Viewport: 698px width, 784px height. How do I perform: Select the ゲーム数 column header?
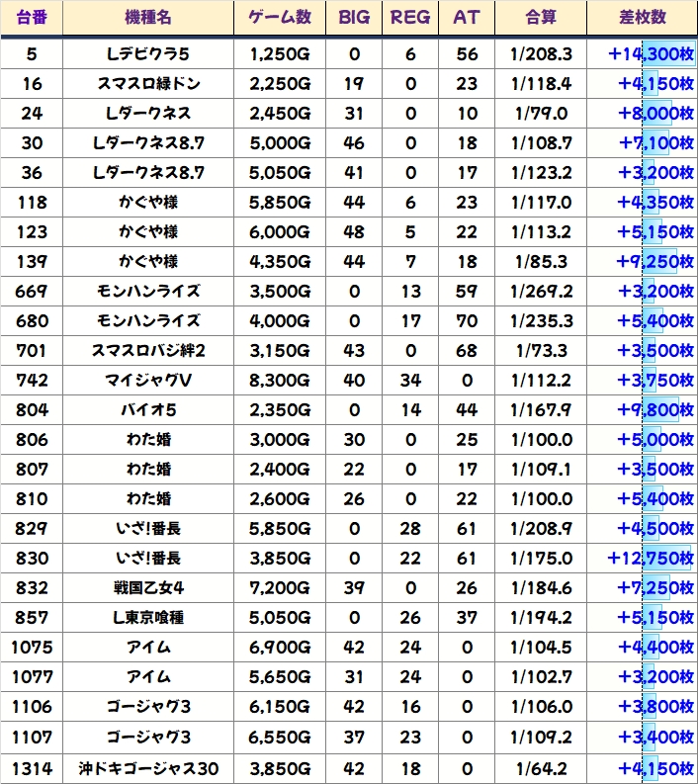point(280,18)
